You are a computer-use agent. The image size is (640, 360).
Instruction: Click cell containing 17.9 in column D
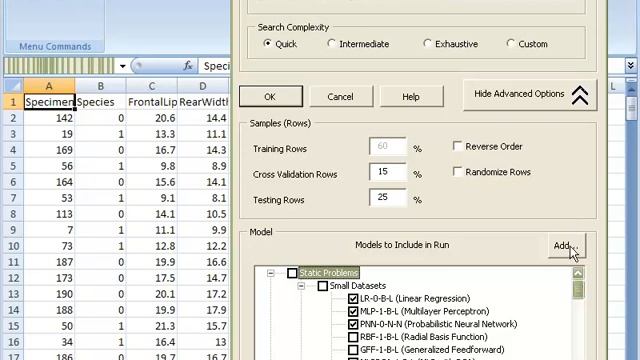click(203, 310)
